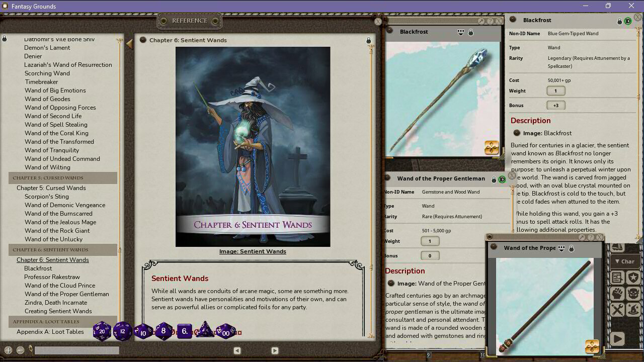
Task: Open the Char dropdown in the sidebar
Action: tap(625, 261)
